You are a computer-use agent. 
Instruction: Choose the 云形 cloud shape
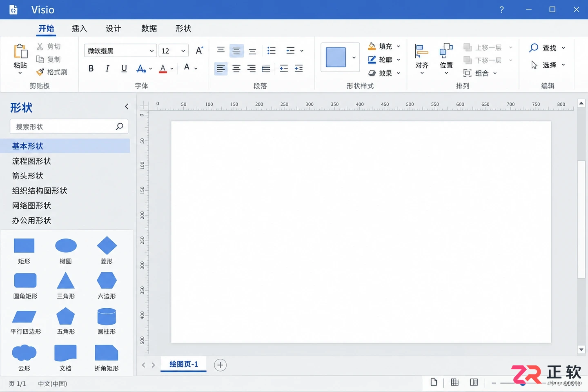24,352
